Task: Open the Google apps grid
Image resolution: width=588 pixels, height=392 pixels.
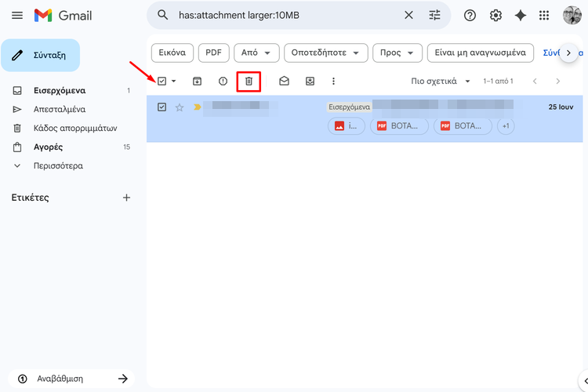Action: pyautogui.click(x=544, y=16)
